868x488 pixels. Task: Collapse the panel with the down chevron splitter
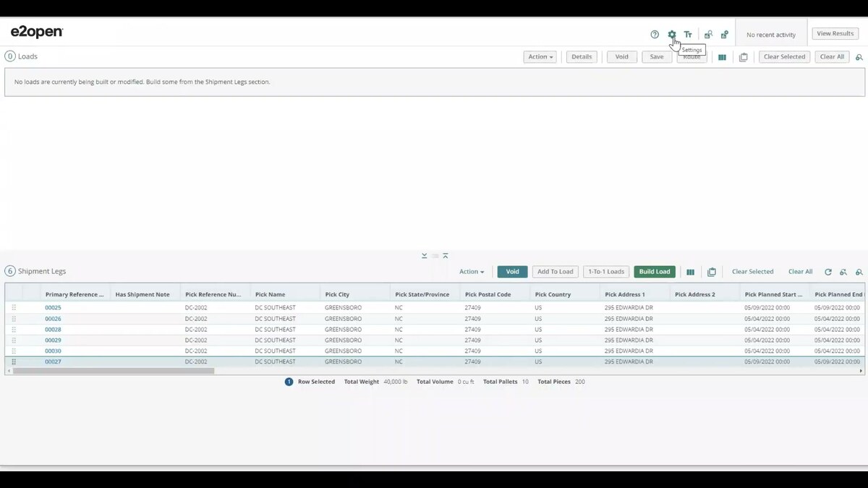pos(425,256)
